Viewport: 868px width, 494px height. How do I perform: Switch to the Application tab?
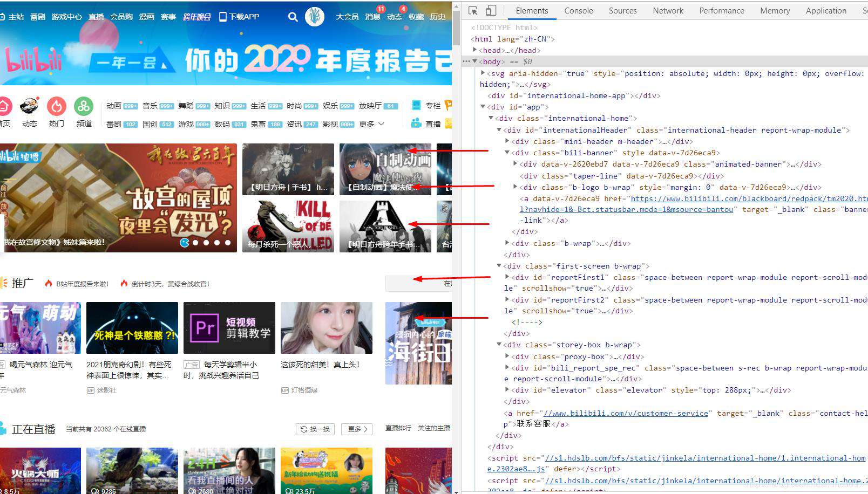point(826,10)
